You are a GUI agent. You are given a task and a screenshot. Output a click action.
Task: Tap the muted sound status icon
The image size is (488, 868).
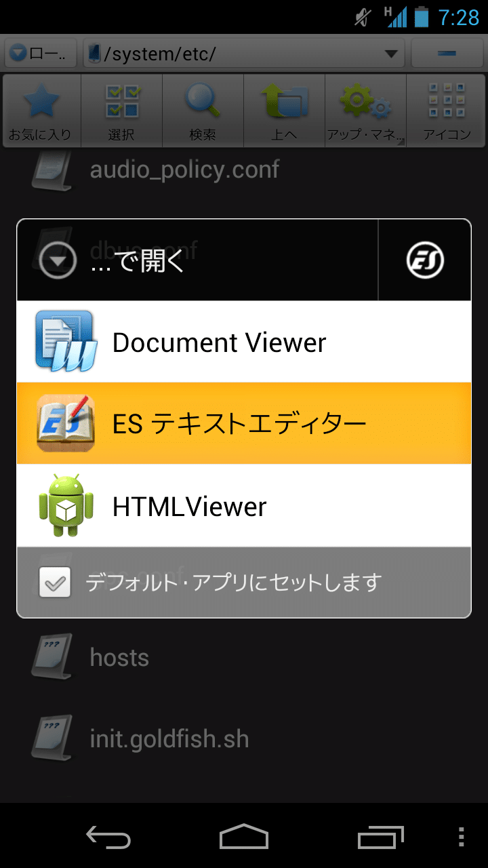pos(363,18)
